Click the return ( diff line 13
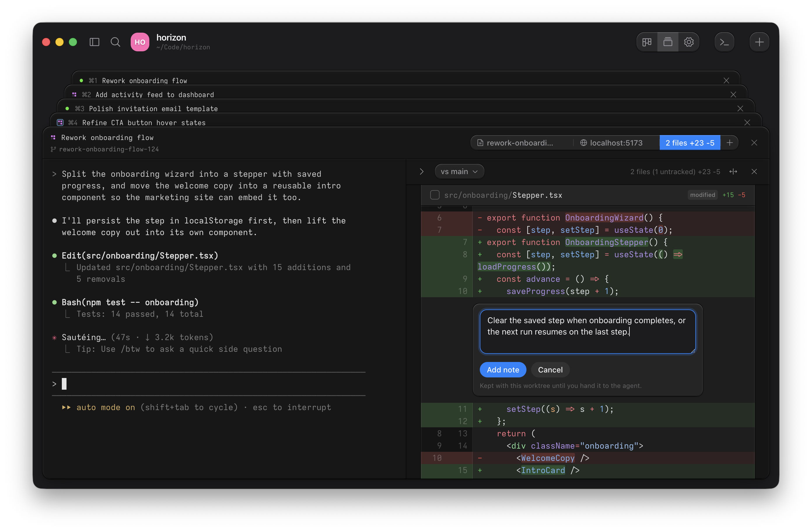Viewport: 812px width, 532px height. pyautogui.click(x=587, y=433)
